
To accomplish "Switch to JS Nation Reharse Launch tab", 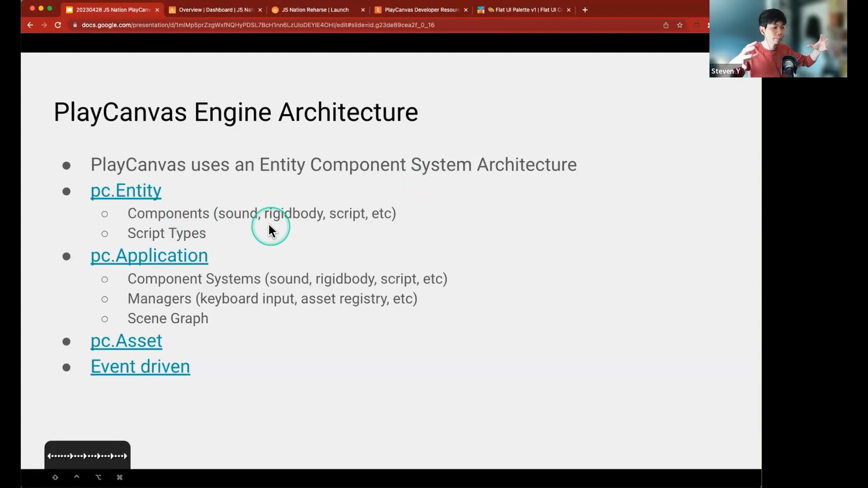I will click(315, 9).
